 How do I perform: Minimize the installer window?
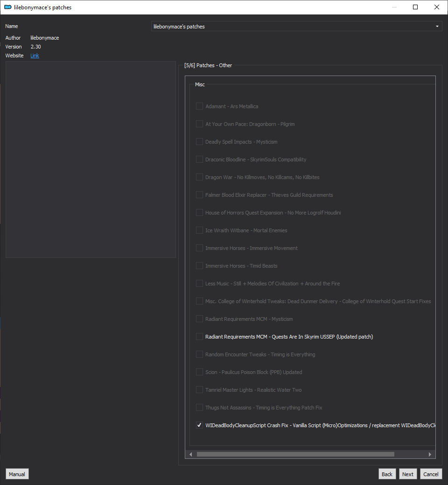click(x=394, y=7)
